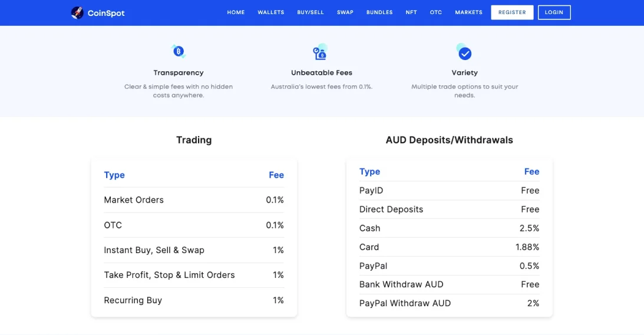Screen dimensions: 644x335
Task: Click the CoinSpot brand name
Action: [106, 13]
